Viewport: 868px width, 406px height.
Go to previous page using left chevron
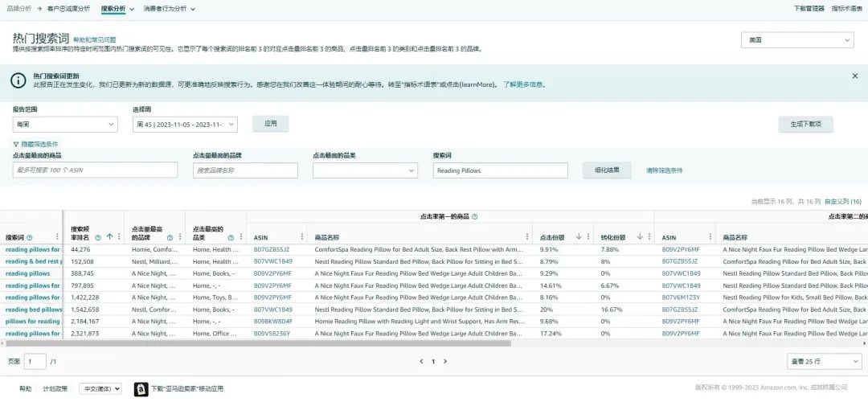[x=421, y=362]
